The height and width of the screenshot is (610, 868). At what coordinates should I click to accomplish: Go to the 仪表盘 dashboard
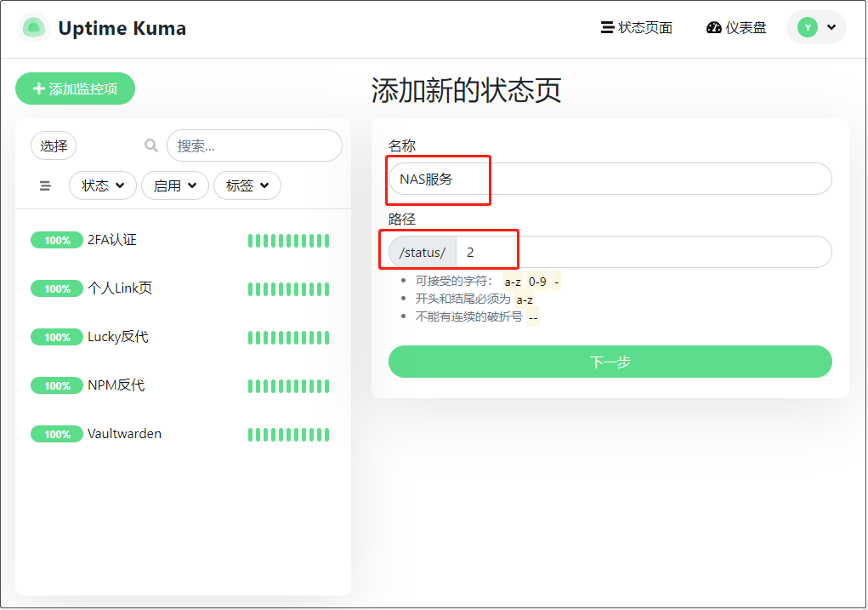click(736, 27)
